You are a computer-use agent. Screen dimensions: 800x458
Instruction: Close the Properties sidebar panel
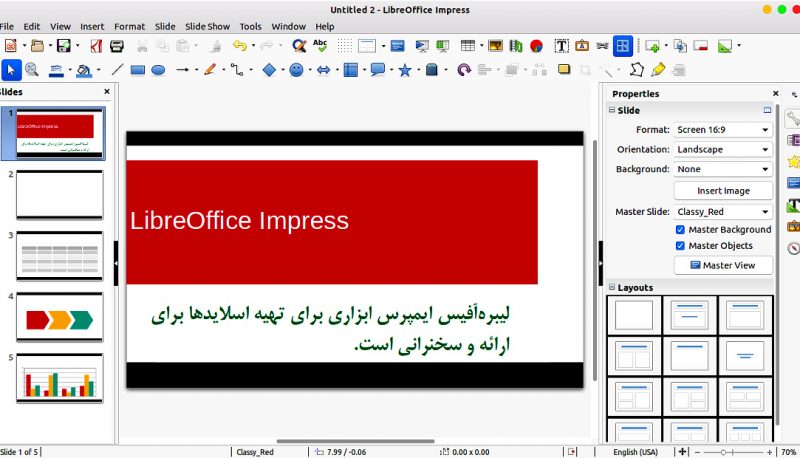[x=776, y=93]
